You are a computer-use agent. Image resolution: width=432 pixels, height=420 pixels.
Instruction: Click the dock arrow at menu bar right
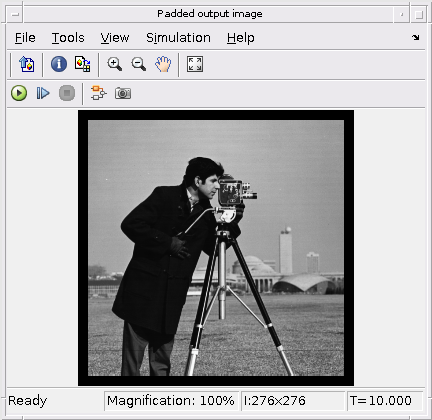pos(415,37)
